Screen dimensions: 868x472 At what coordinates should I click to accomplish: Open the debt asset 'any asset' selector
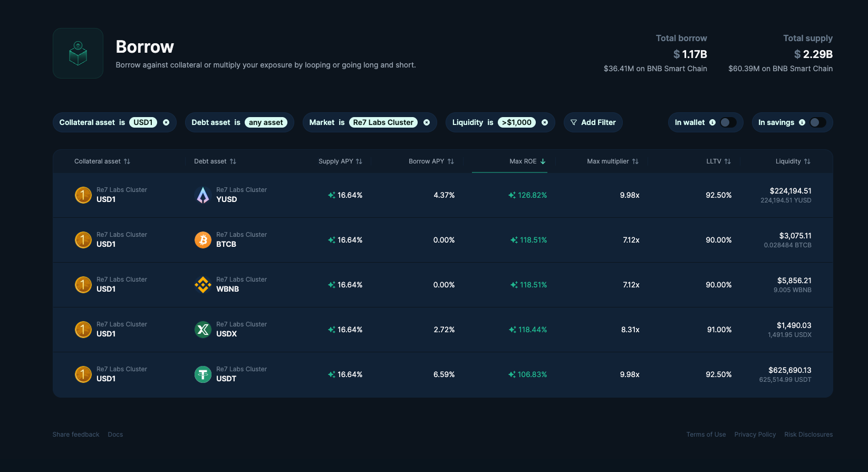266,122
